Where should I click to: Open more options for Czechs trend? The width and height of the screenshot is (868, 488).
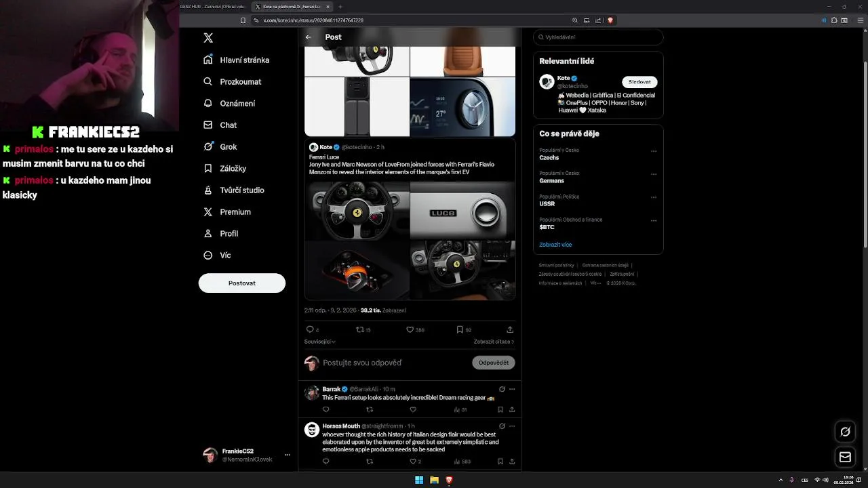pos(654,150)
